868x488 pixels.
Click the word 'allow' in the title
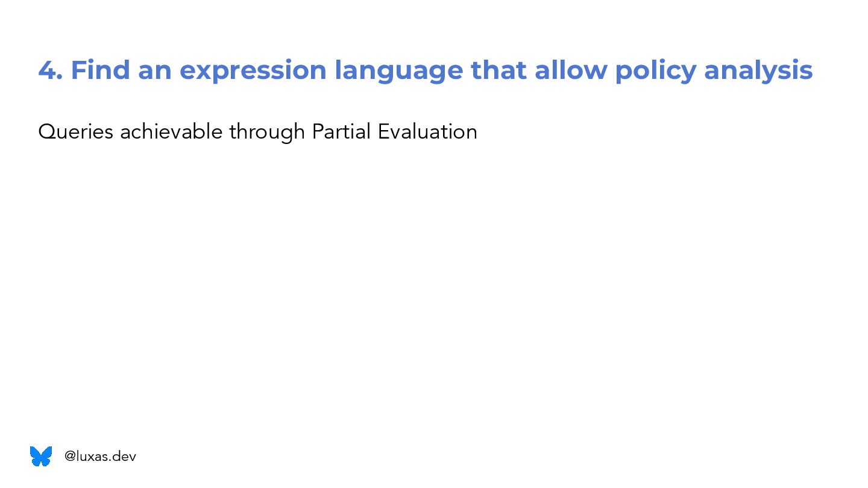coord(571,70)
